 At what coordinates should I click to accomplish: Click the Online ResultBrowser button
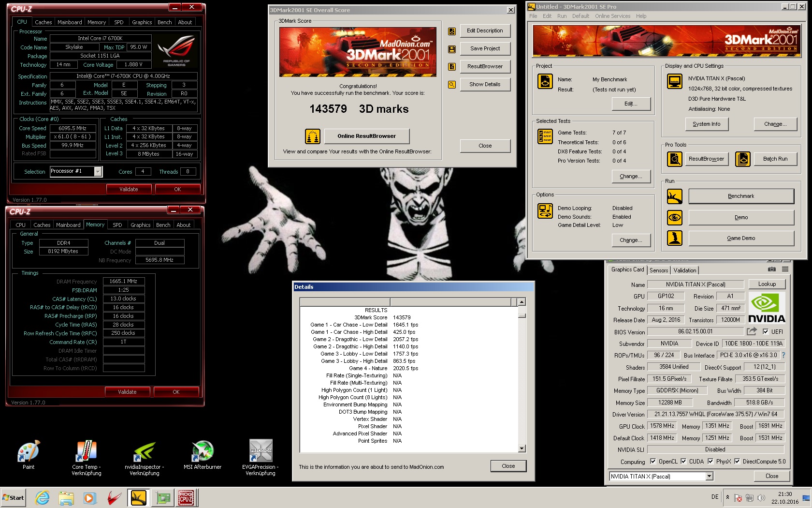pos(366,136)
